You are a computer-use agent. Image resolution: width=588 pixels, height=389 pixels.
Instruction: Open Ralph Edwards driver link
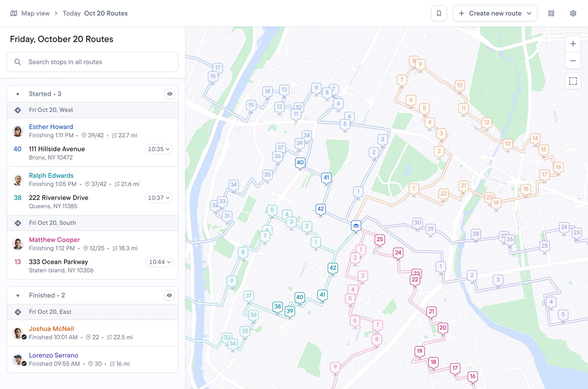(51, 176)
